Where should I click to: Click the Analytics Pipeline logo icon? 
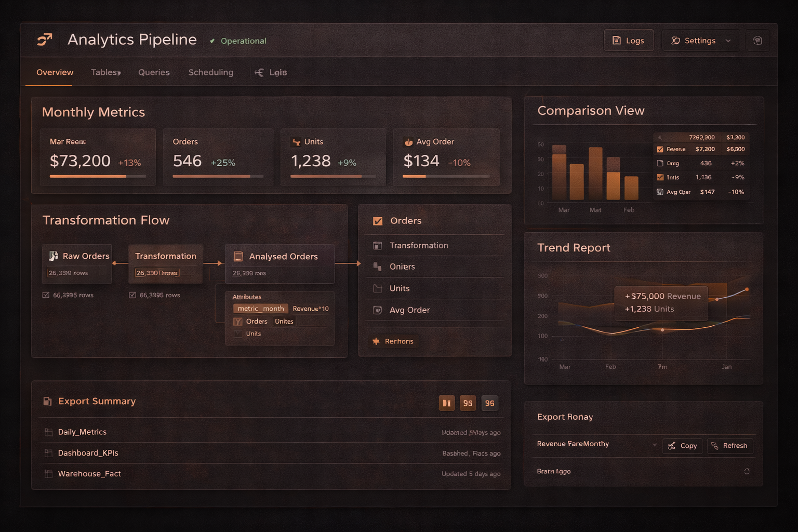[x=45, y=40]
